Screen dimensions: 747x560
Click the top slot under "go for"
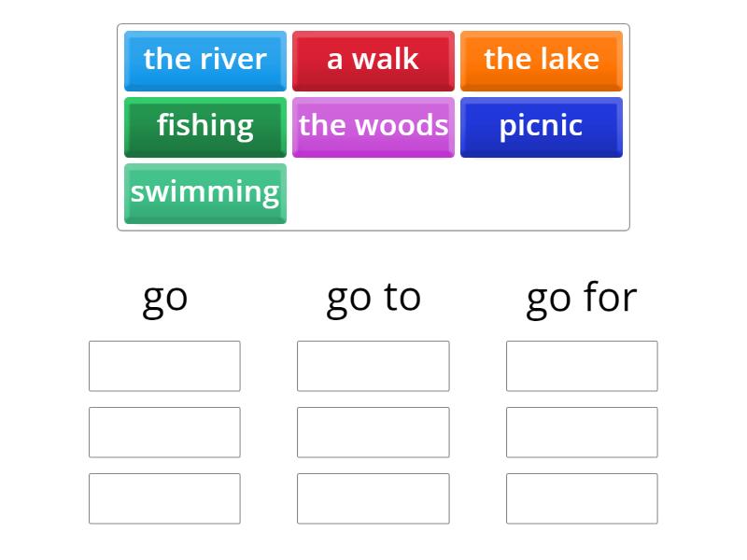(582, 366)
